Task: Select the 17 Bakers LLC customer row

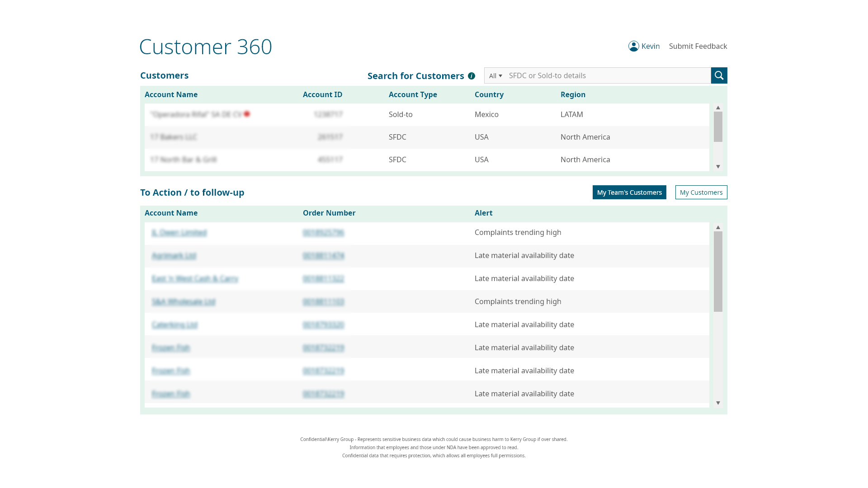Action: point(427,137)
